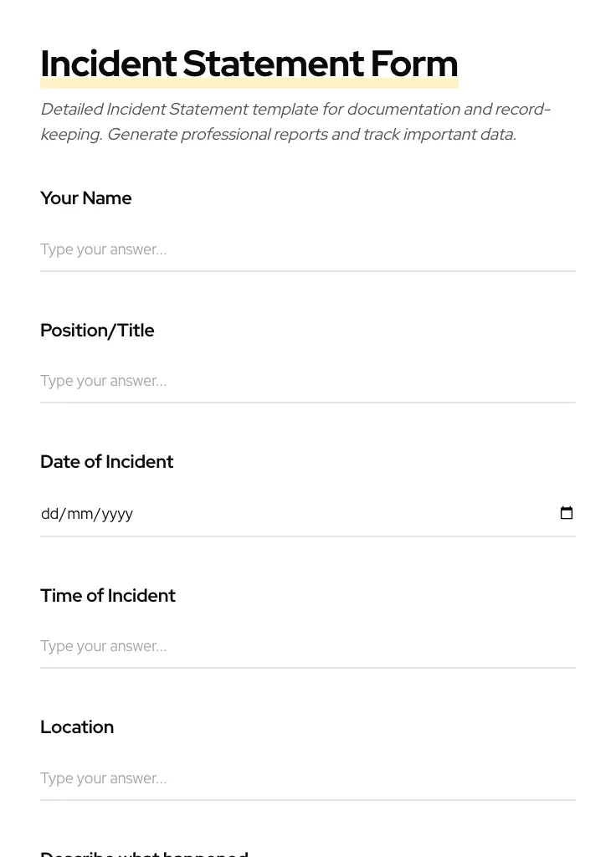The image size is (616, 857).
Task: Click underline below Time of Incident field
Action: click(308, 667)
